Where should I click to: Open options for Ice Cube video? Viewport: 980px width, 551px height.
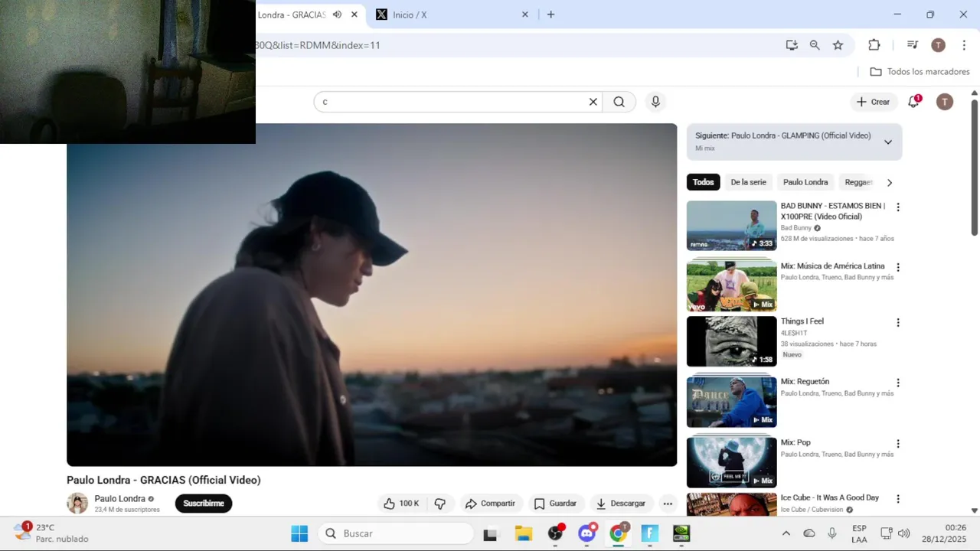[898, 499]
